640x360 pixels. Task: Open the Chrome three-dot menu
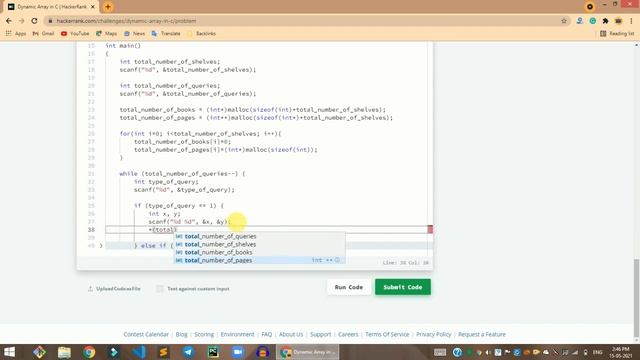click(631, 21)
